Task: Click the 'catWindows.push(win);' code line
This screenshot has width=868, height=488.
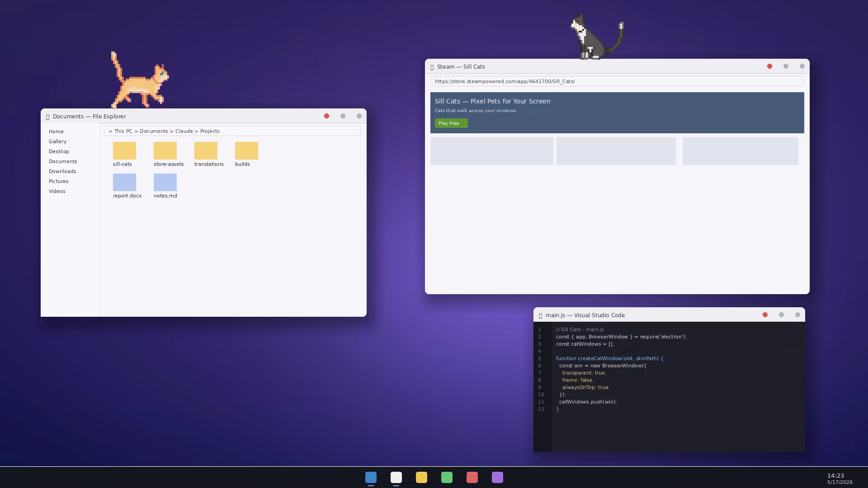Action: pyautogui.click(x=588, y=402)
